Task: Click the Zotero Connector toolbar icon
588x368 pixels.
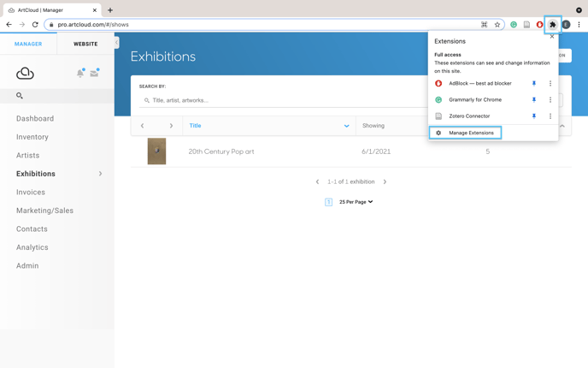Action: click(526, 25)
